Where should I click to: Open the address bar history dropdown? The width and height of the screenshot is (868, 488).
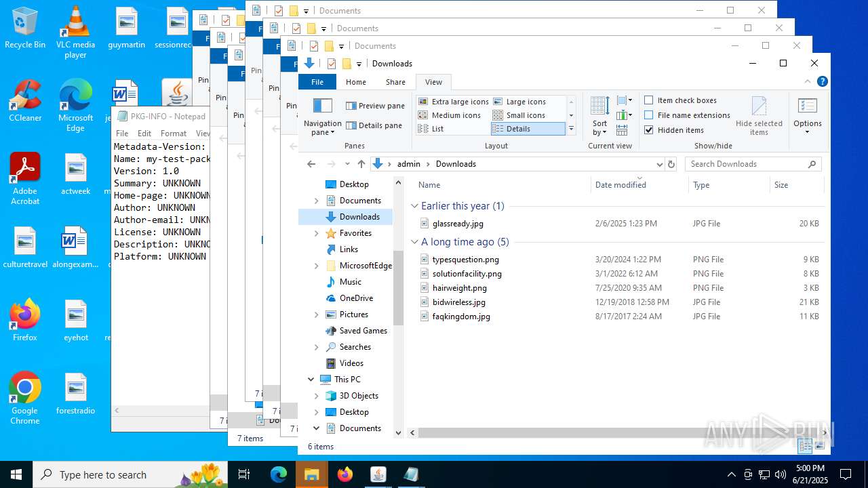pyautogui.click(x=659, y=164)
